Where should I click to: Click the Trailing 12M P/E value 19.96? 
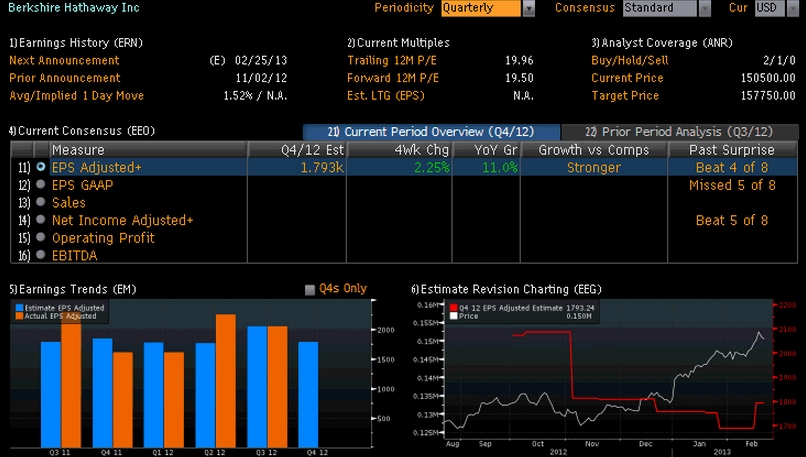pyautogui.click(x=519, y=60)
